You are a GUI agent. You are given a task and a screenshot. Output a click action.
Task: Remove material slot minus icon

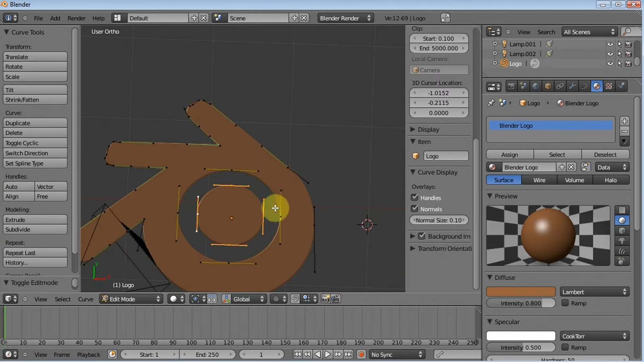[x=625, y=131]
